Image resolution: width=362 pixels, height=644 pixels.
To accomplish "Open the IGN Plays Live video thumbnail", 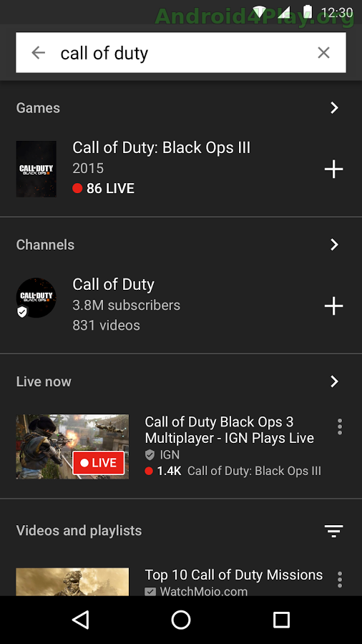I will (72, 447).
